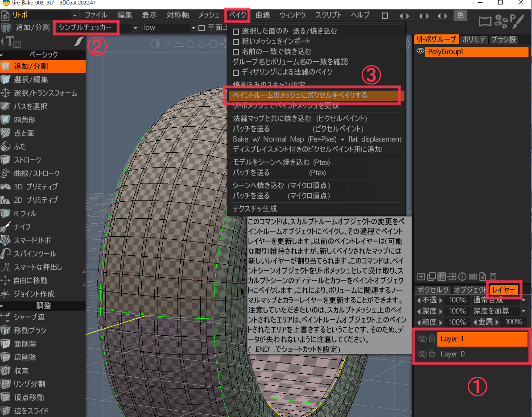
Task: Activate the 点と面 tool
Action: tap(42, 133)
